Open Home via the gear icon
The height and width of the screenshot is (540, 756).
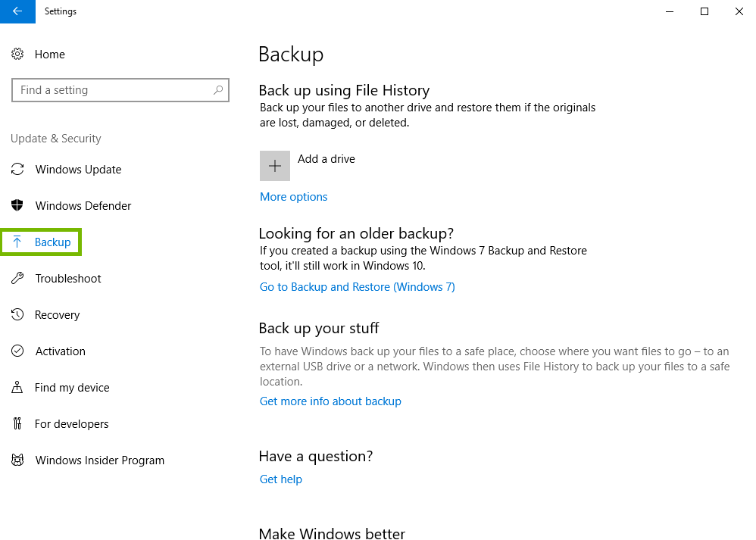point(17,54)
